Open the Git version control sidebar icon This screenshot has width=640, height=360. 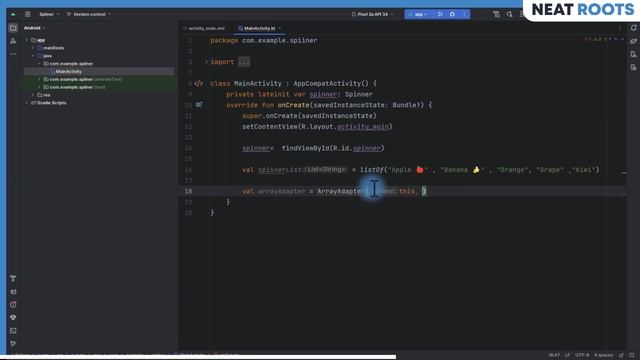coord(13,344)
